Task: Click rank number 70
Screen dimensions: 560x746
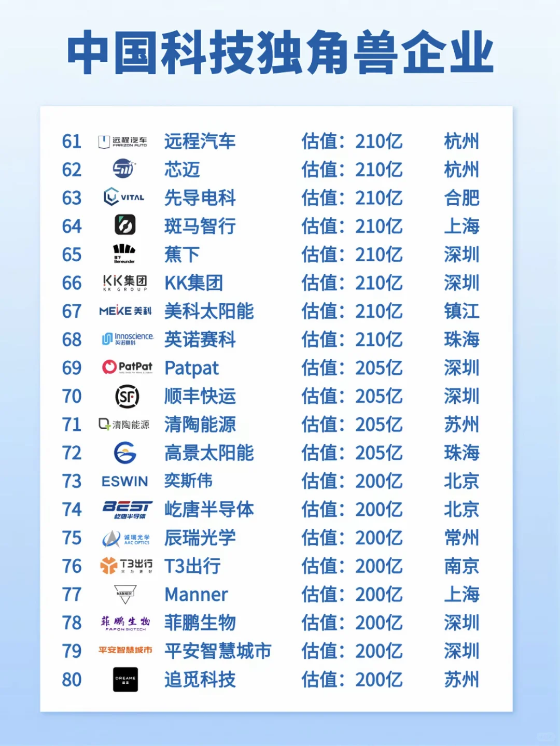Action: coord(72,397)
